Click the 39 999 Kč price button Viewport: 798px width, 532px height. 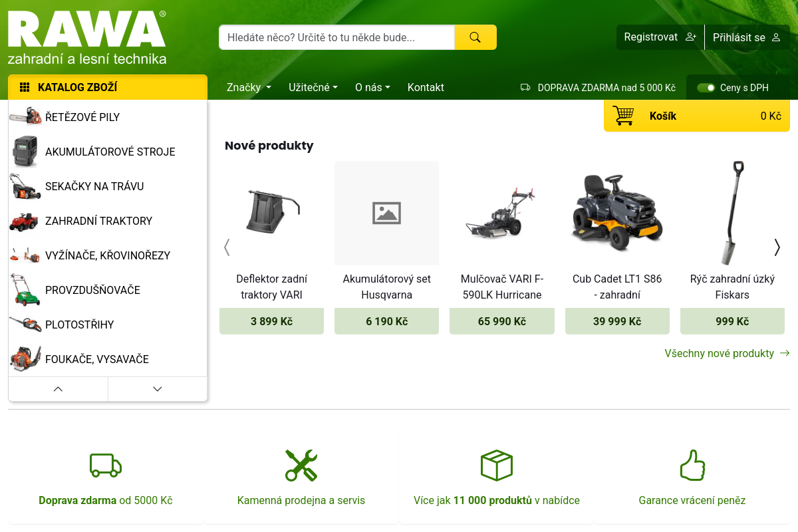pos(617,321)
